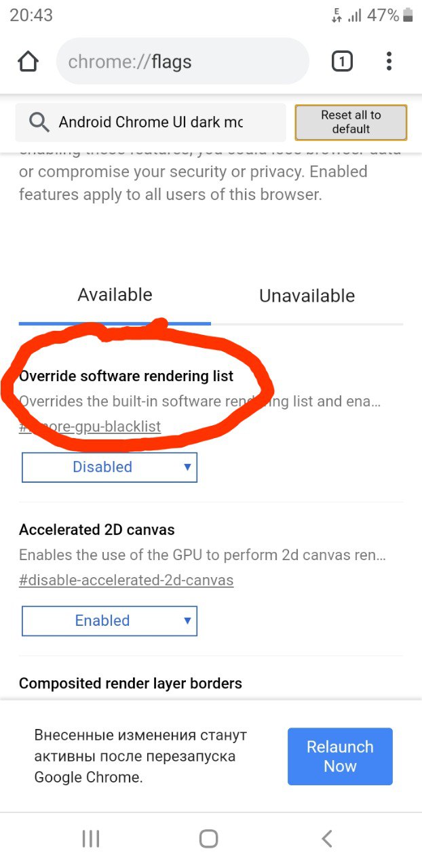Open the #ignore-gpu-blacklist link
422x868 pixels.
coord(90,427)
